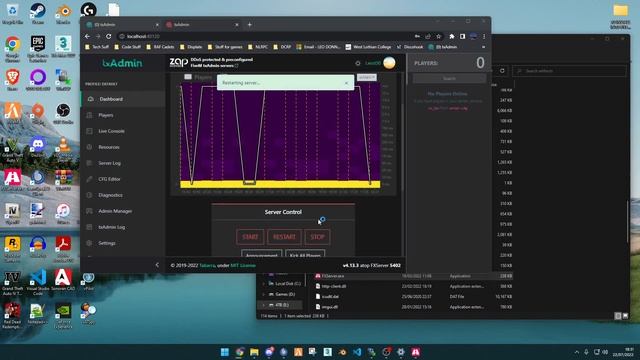Open the MIT License link in footer
Viewport: 640px width, 360px height.
coord(243,265)
